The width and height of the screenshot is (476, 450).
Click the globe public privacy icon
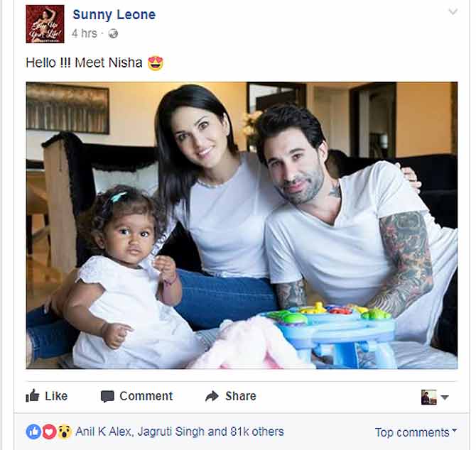point(113,33)
